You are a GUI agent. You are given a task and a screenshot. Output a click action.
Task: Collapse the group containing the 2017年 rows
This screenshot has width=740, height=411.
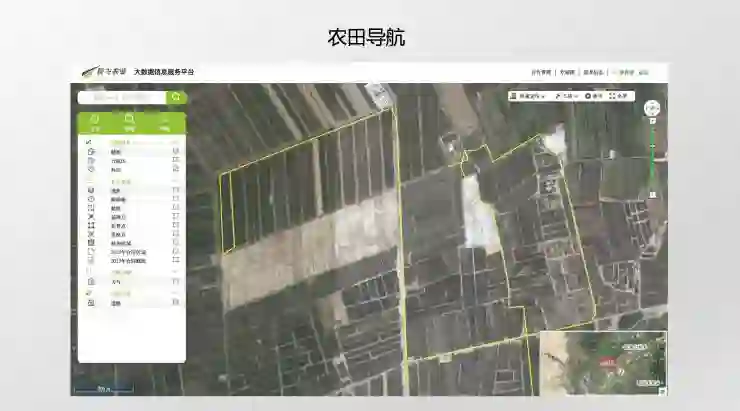[x=175, y=182]
